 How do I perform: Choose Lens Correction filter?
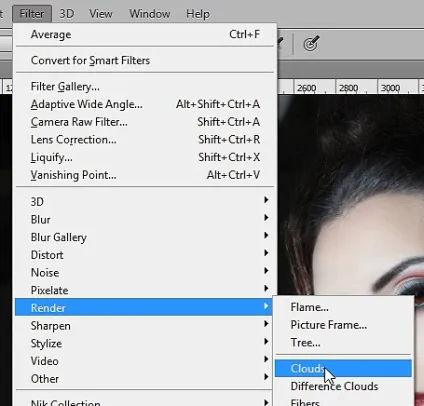145,140
